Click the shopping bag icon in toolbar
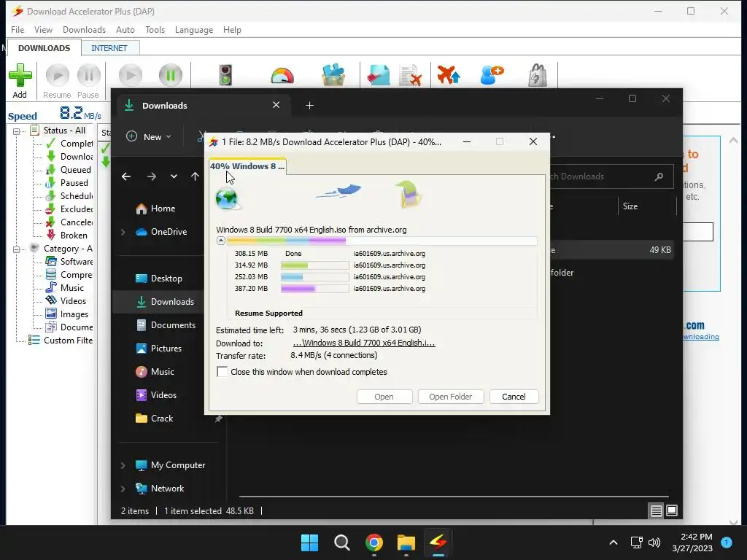The image size is (747, 560). [538, 75]
